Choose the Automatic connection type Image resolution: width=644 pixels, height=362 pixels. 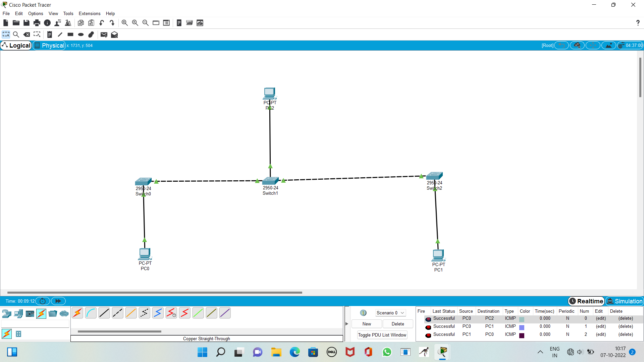coord(77,313)
